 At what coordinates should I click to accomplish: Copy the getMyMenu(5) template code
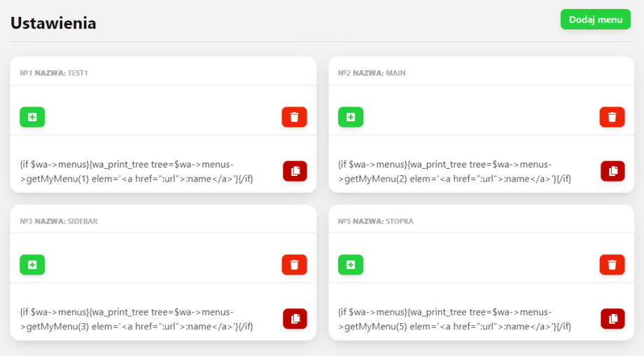click(x=612, y=319)
